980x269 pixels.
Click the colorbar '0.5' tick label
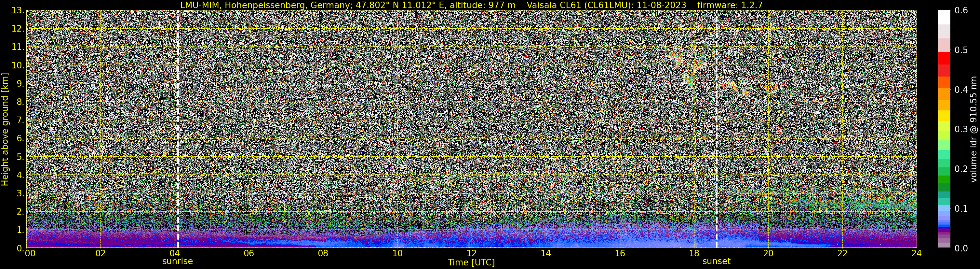pyautogui.click(x=961, y=50)
